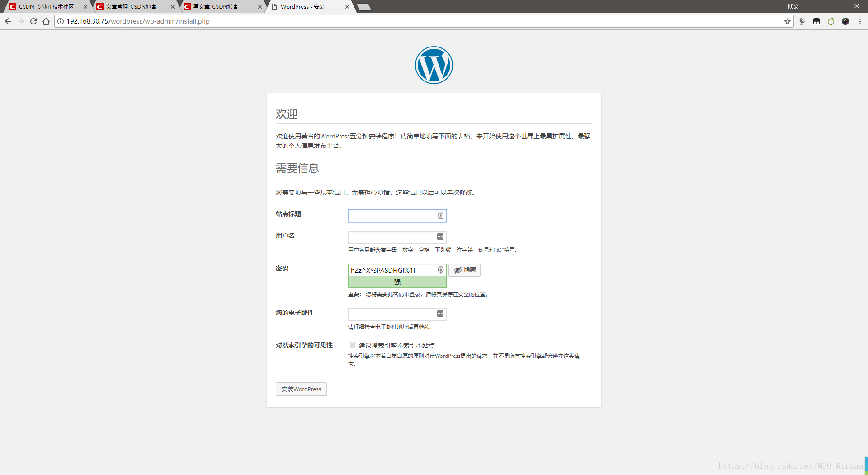Click the 重要 password warning text
868x475 pixels.
(x=418, y=294)
